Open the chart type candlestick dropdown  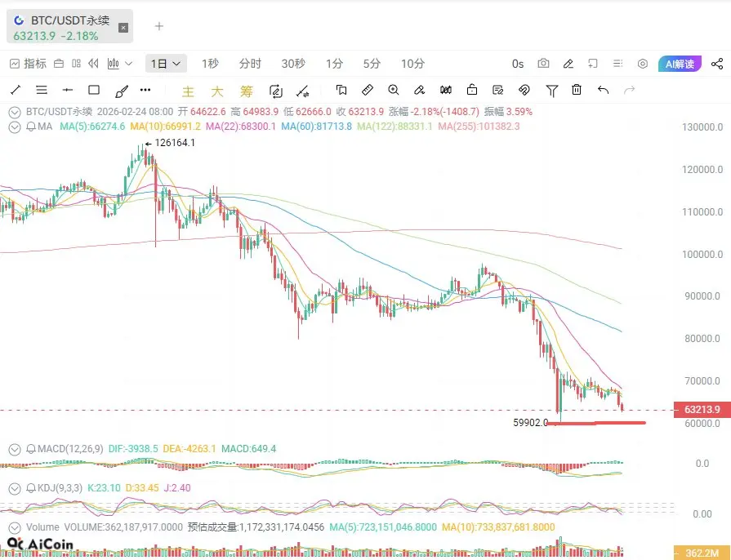pos(120,64)
